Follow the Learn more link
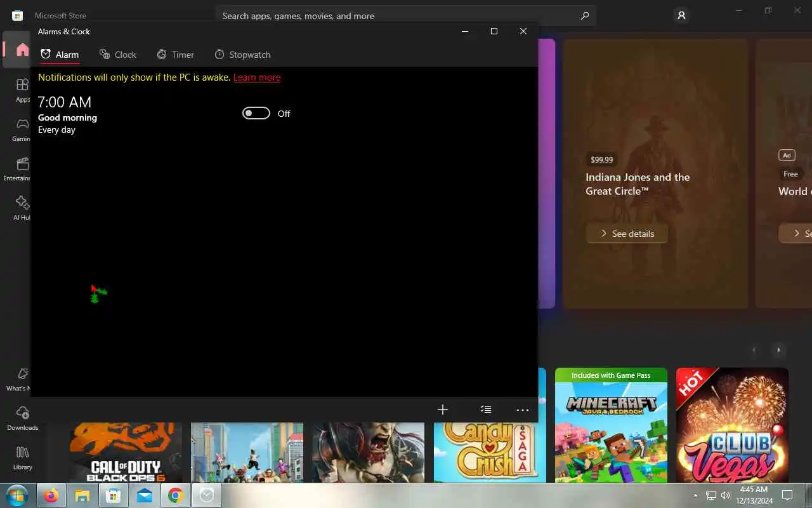812x508 pixels. click(257, 77)
